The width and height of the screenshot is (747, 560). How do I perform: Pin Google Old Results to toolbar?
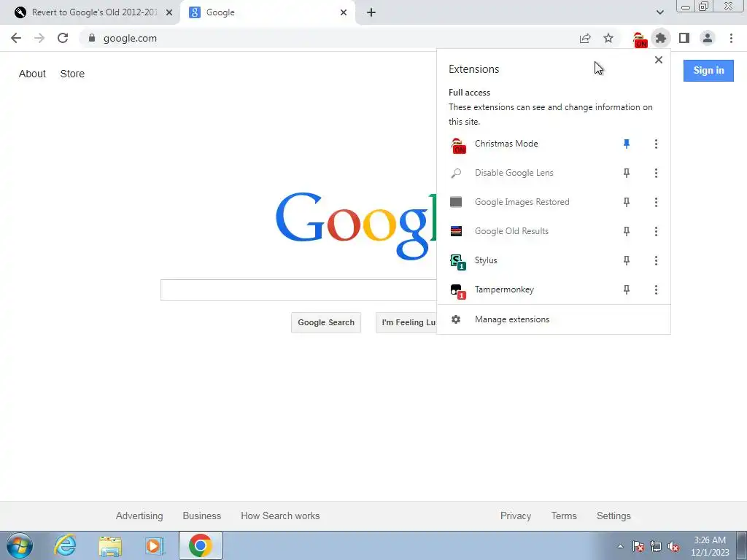point(627,231)
